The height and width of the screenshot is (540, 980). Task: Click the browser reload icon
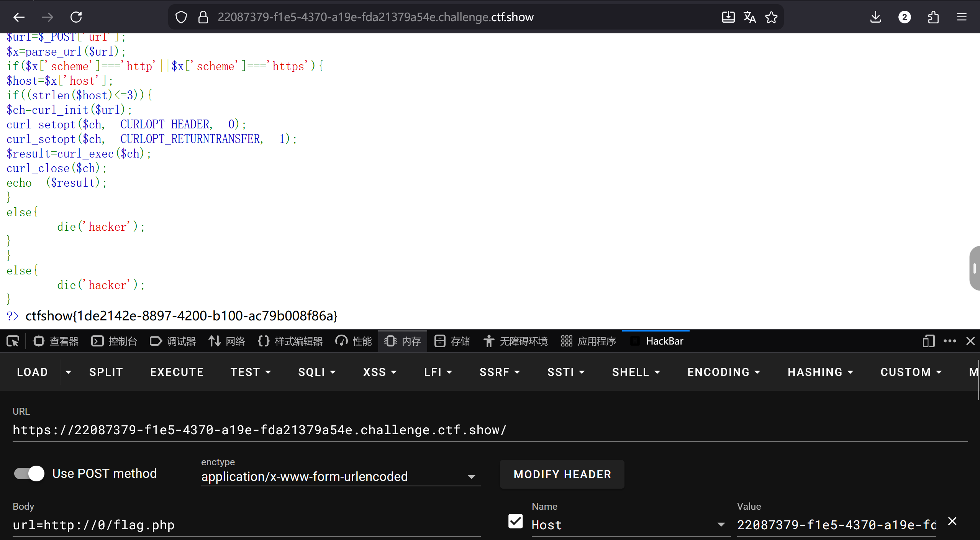pos(76,17)
